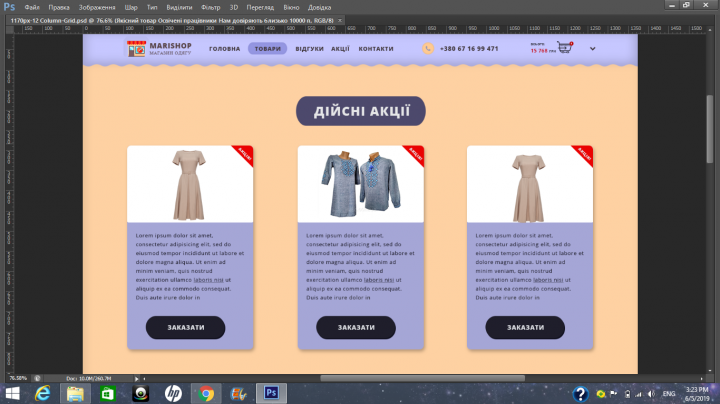Click the vertical scrollbar down arrow
This screenshot has height=404, width=720.
tap(710, 370)
